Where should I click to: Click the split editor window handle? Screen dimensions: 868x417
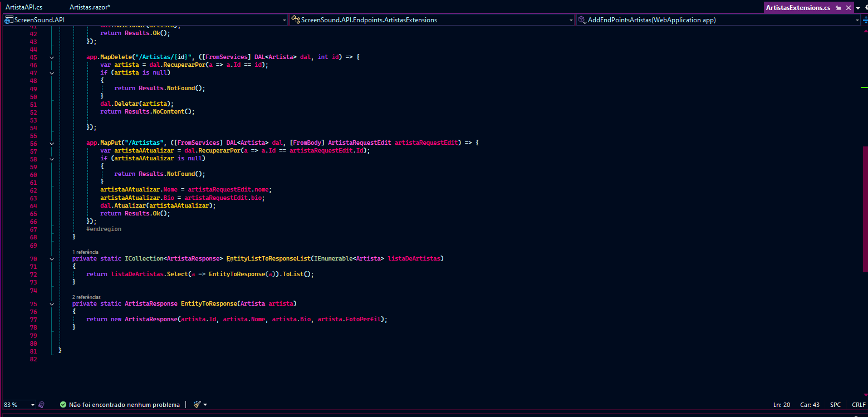pos(865,20)
